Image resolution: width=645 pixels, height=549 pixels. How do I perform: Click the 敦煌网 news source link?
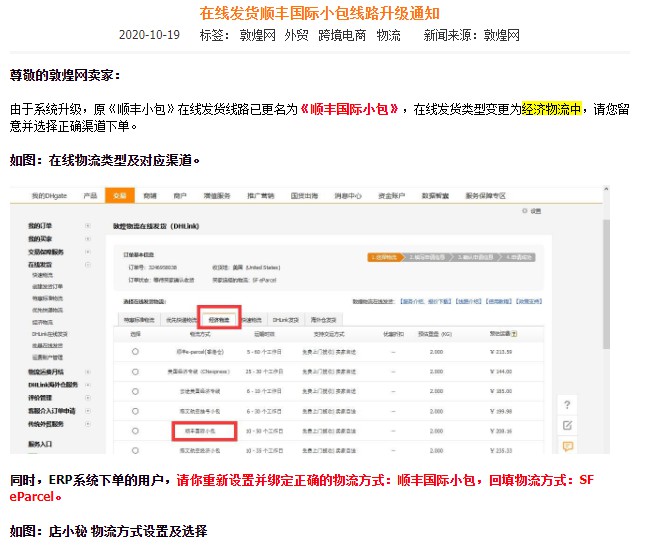point(501,35)
